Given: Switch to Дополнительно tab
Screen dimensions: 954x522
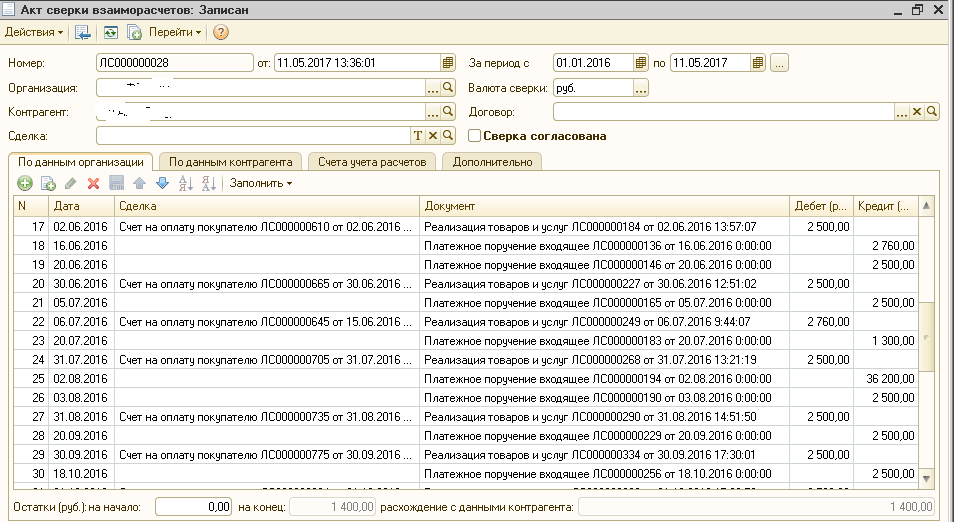Looking at the screenshot, I should [492, 162].
